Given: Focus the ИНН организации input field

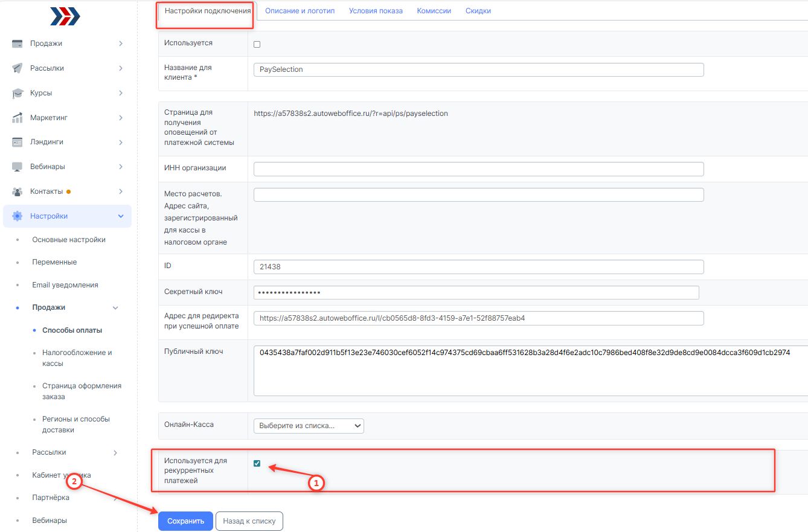Looking at the screenshot, I should click(478, 168).
